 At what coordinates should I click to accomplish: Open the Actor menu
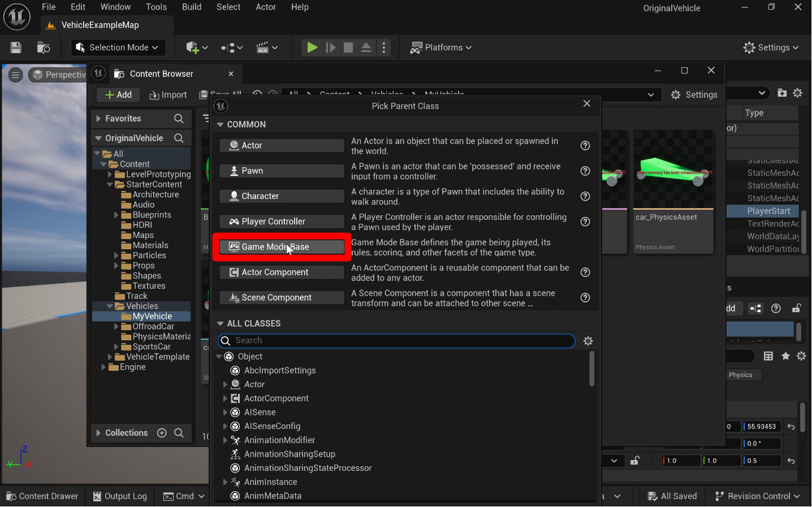coord(266,7)
